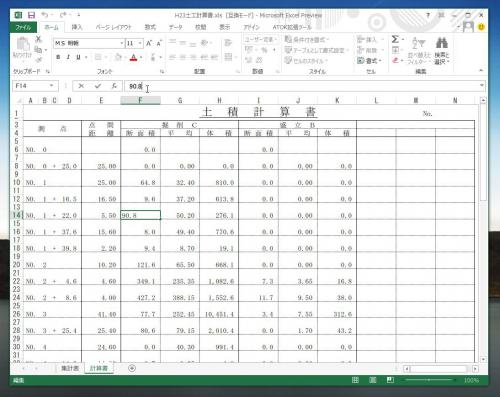Click the Undo arrow icon
Image resolution: width=500 pixels, height=397 pixels.
click(x=44, y=15)
